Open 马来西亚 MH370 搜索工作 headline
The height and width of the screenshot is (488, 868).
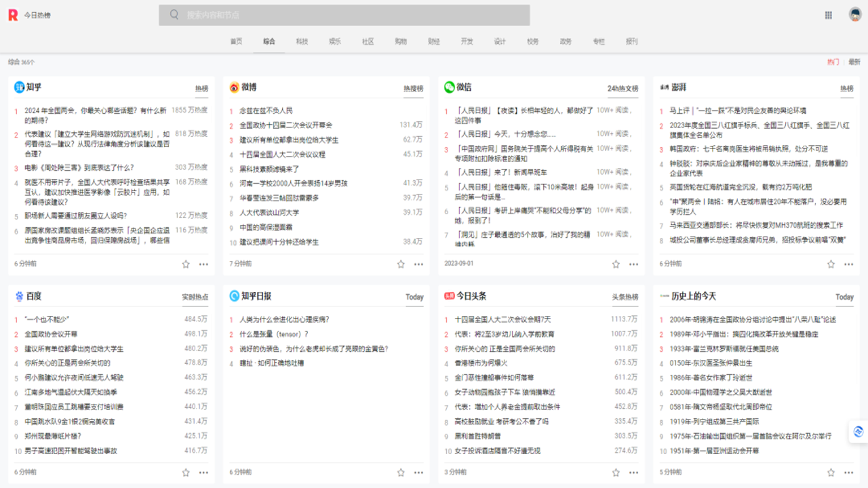(756, 225)
